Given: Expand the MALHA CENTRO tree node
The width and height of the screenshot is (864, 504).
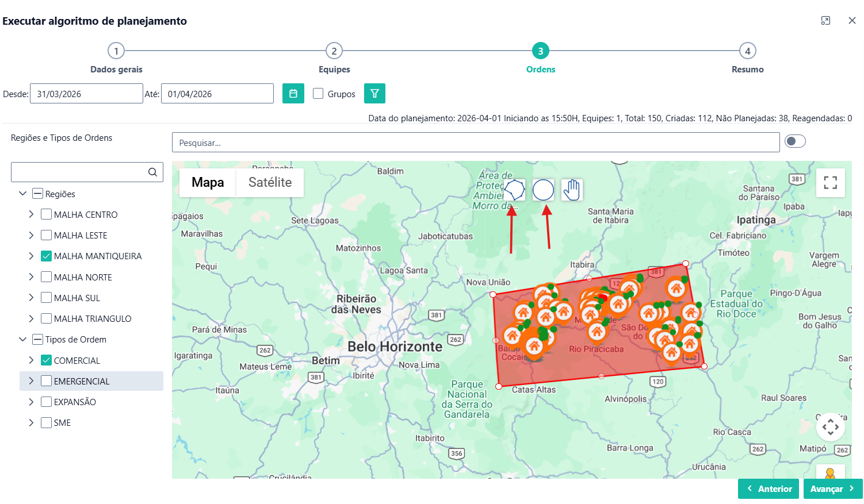Looking at the screenshot, I should 31,214.
